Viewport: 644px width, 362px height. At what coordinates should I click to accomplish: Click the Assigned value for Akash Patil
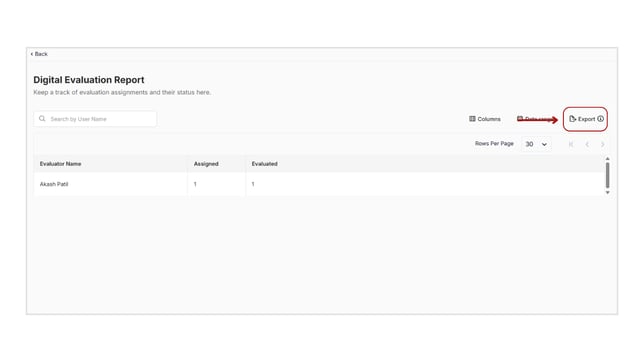(195, 184)
